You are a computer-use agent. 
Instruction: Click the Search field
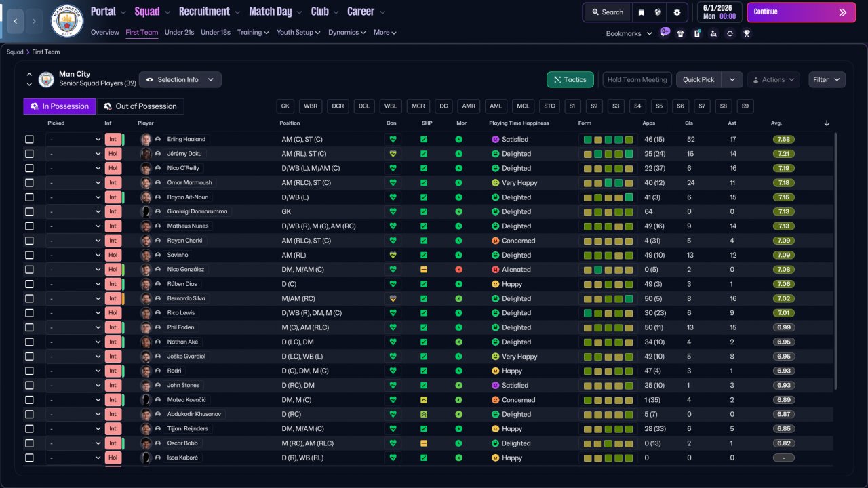point(608,12)
